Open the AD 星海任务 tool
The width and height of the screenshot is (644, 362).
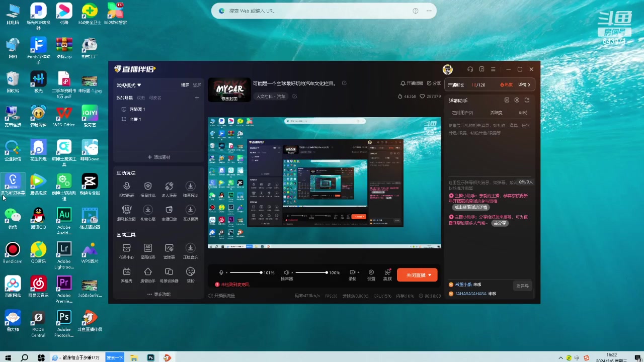[x=148, y=251]
